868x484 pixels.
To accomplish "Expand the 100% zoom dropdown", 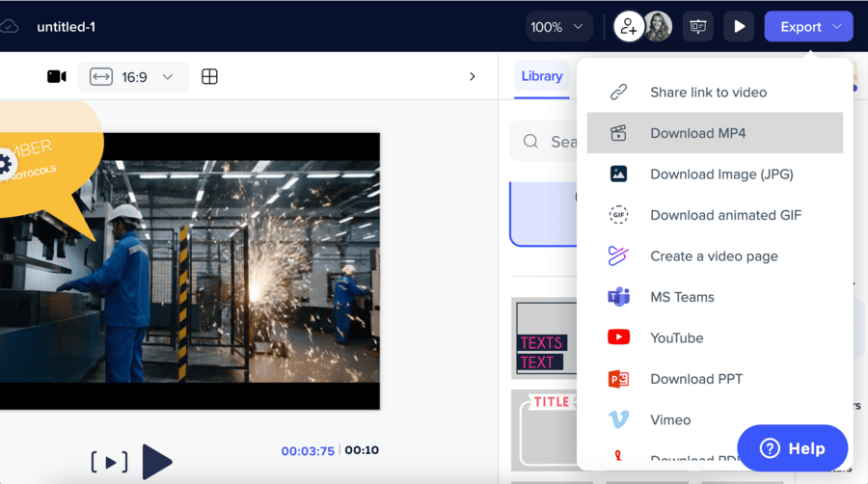I will [559, 27].
